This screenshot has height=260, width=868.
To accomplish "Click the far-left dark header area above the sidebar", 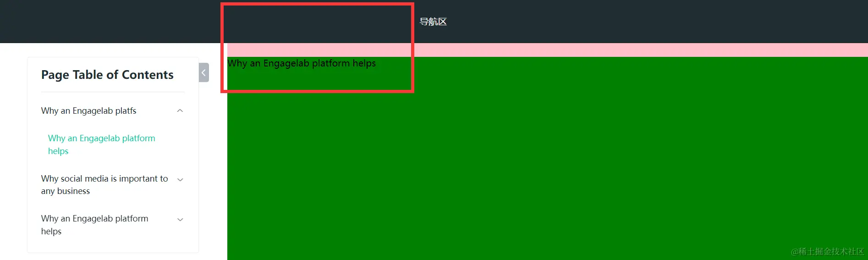I will 110,22.
